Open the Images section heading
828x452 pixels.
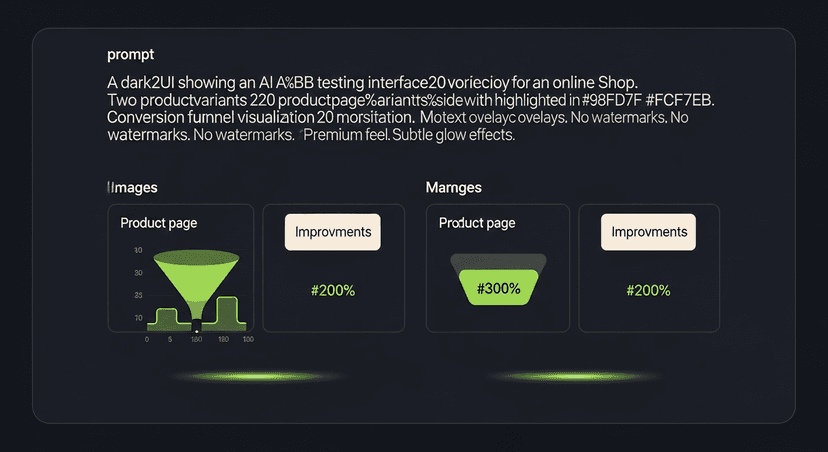(x=132, y=187)
